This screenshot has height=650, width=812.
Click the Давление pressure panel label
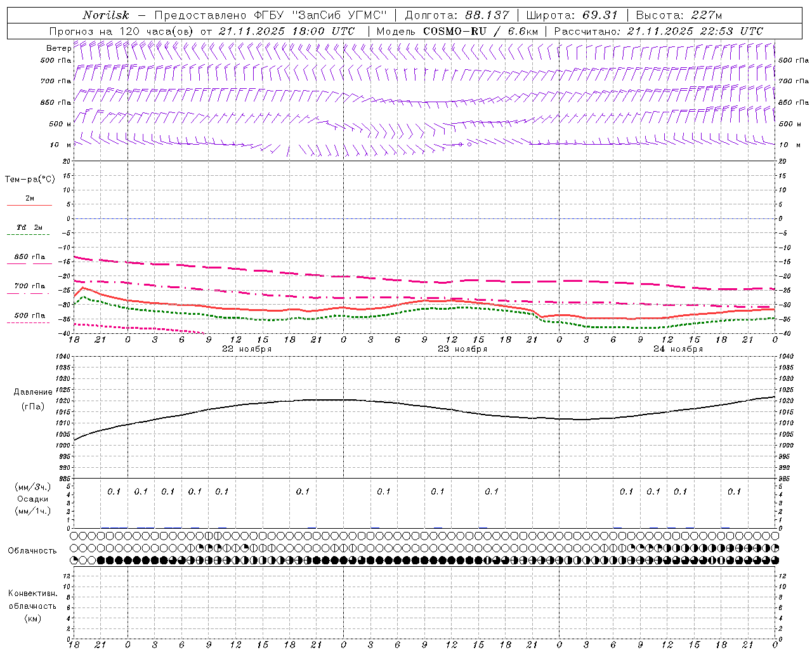point(33,392)
